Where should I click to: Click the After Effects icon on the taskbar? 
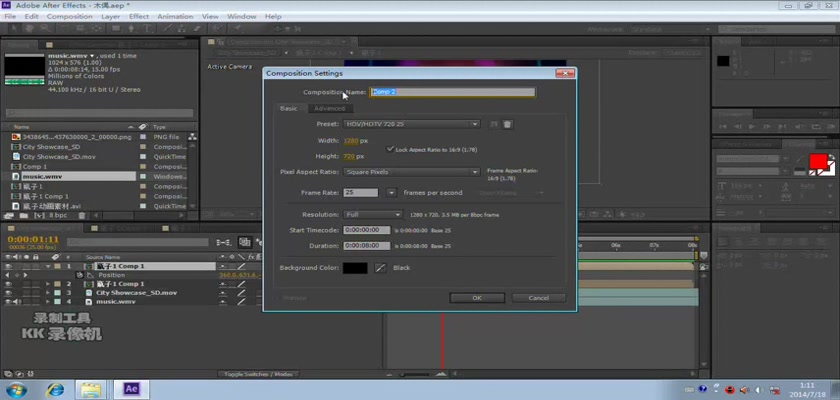tap(131, 389)
